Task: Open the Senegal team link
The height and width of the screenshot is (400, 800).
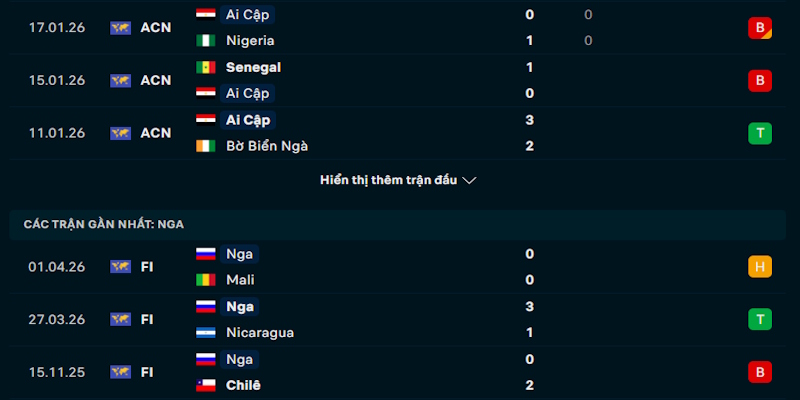Action: pos(253,67)
